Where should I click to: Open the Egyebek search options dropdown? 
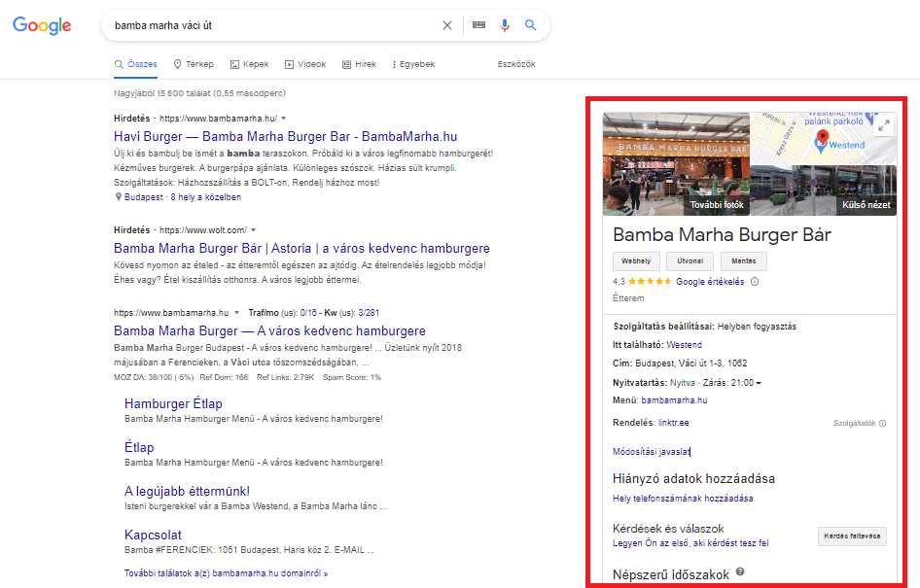click(x=412, y=64)
